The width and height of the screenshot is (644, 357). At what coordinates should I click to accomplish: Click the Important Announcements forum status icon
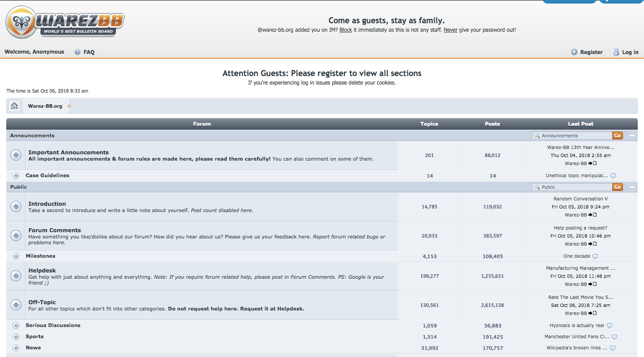click(x=16, y=155)
